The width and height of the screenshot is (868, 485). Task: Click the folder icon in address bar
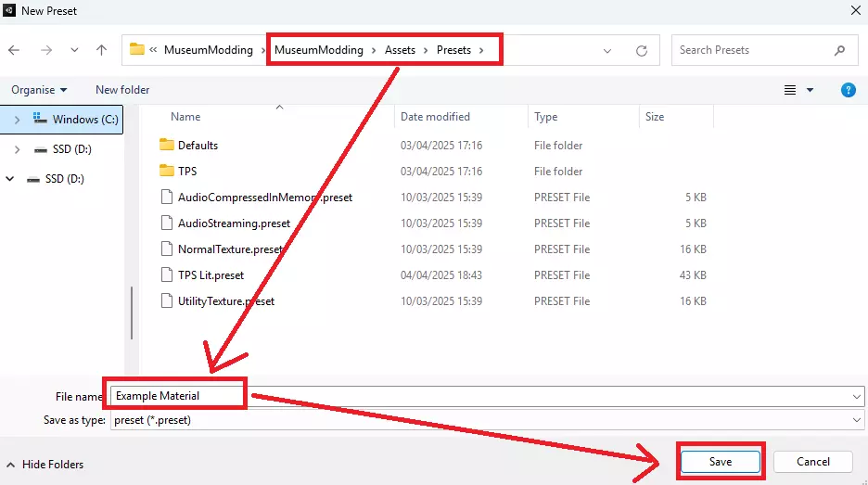pyautogui.click(x=136, y=49)
